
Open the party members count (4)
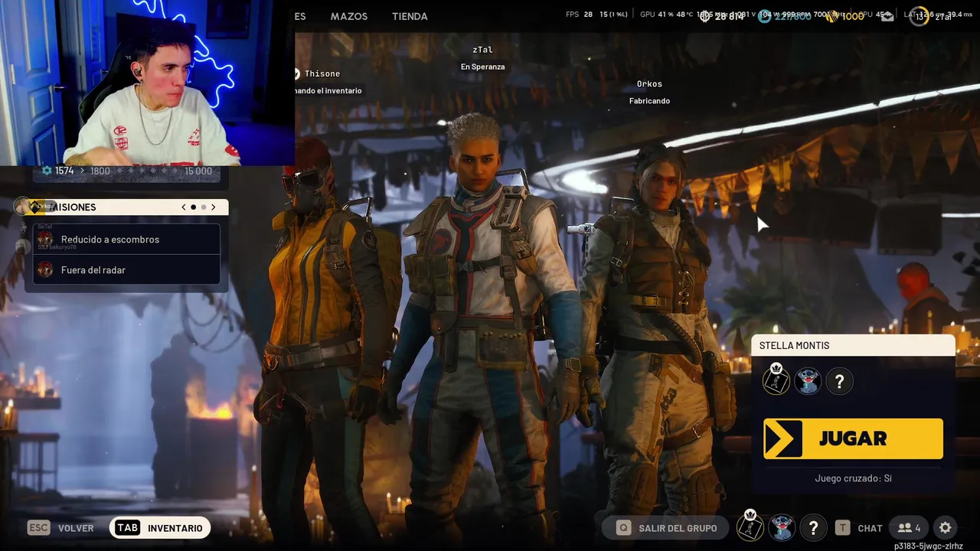tap(910, 528)
